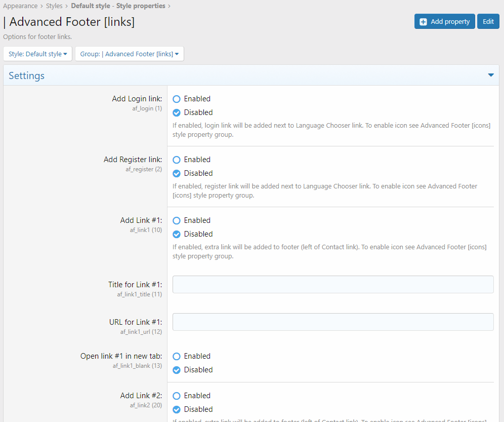Open the Group: Advanced Footer dropdown
Screen dimensions: 504x422
(x=129, y=54)
